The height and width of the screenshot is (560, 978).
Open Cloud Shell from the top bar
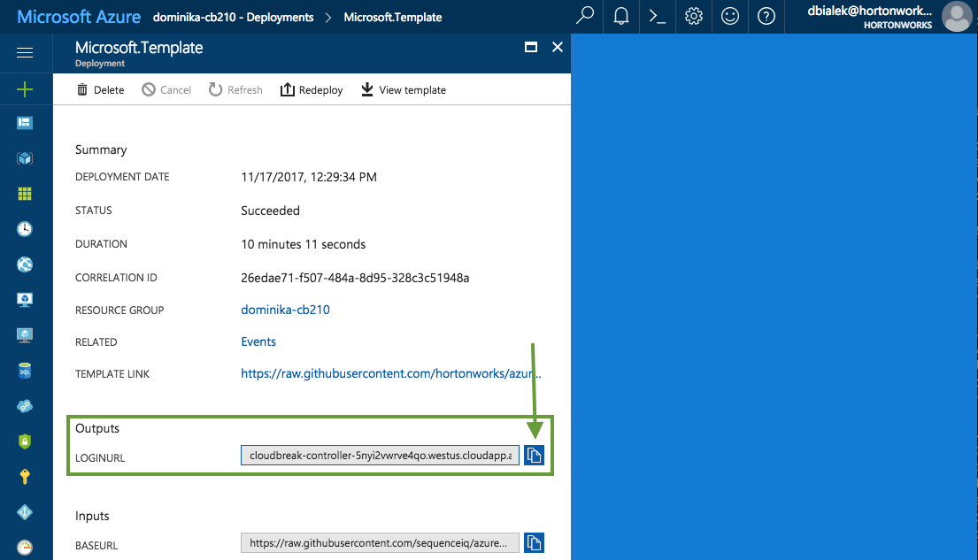(658, 16)
